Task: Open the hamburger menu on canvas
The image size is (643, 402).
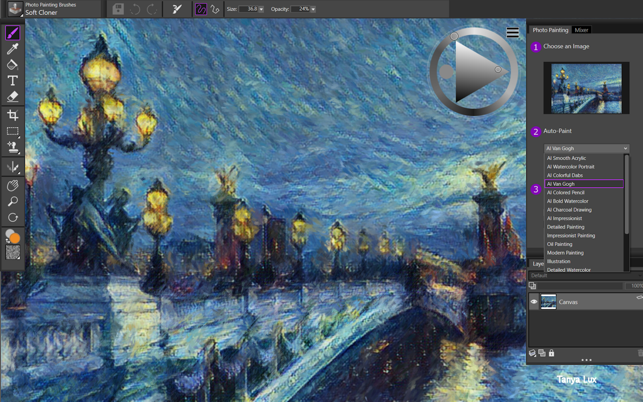Action: coord(513,32)
